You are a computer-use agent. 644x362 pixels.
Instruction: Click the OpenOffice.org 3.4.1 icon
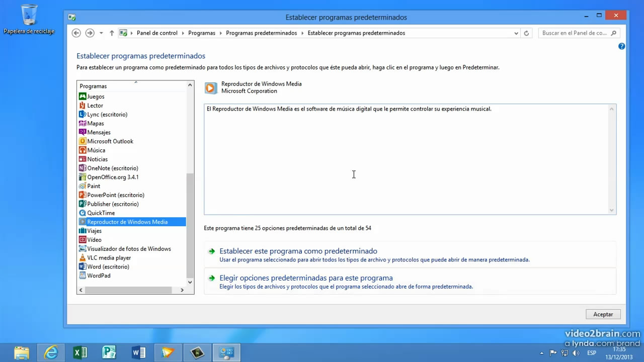83,177
